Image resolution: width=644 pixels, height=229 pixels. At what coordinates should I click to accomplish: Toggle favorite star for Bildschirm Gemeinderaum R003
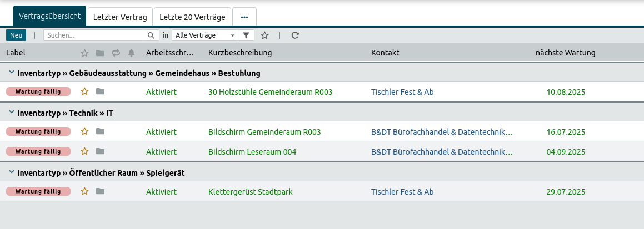coord(85,131)
